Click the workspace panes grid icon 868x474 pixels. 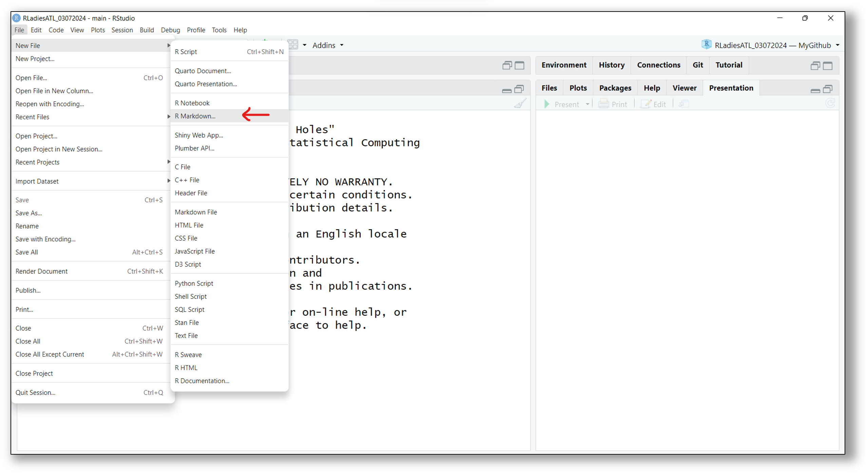point(292,45)
